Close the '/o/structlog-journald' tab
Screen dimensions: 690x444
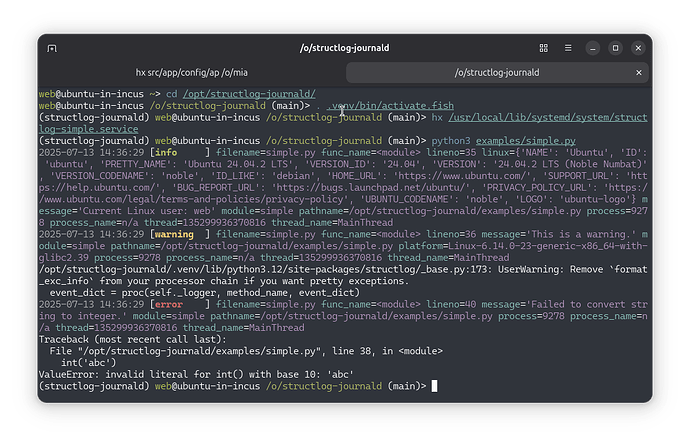click(639, 73)
